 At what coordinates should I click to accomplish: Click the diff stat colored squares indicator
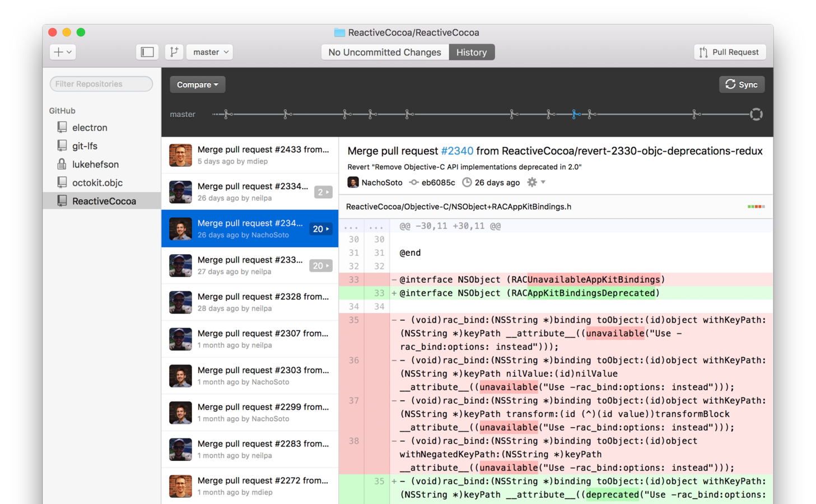tap(756, 207)
